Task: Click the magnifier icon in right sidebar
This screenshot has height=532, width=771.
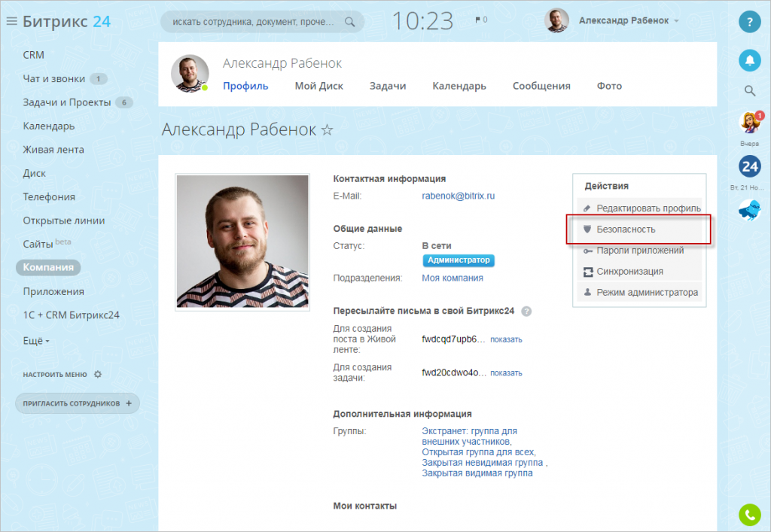Action: 749,90
